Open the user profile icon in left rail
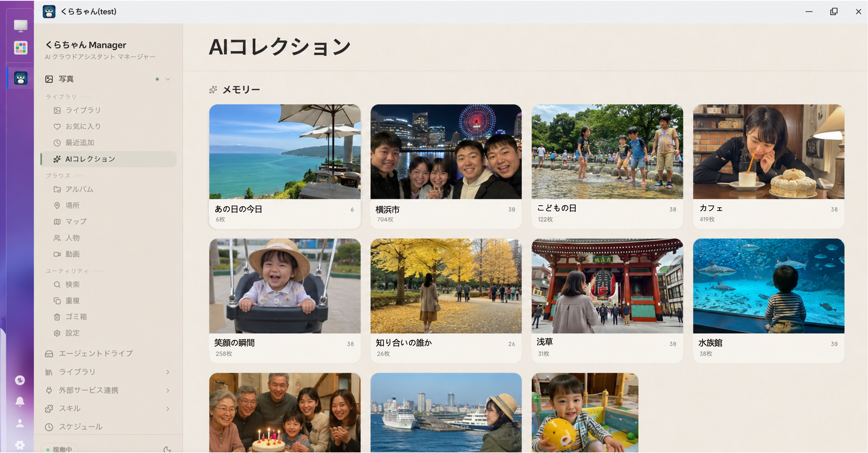 pos(20,423)
